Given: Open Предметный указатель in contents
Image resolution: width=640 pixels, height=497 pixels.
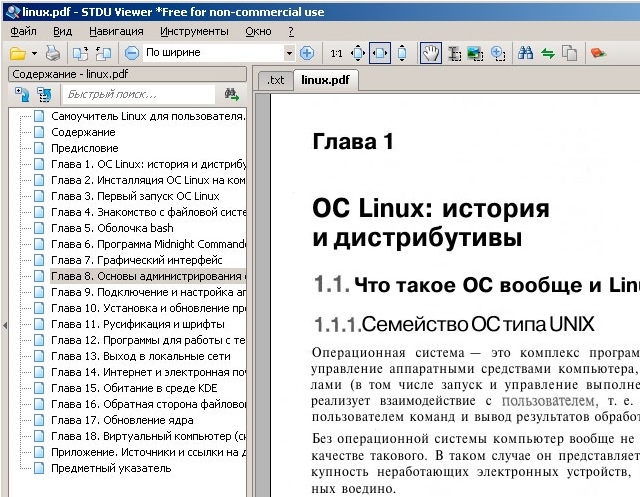Looking at the screenshot, I should pyautogui.click(x=110, y=468).
